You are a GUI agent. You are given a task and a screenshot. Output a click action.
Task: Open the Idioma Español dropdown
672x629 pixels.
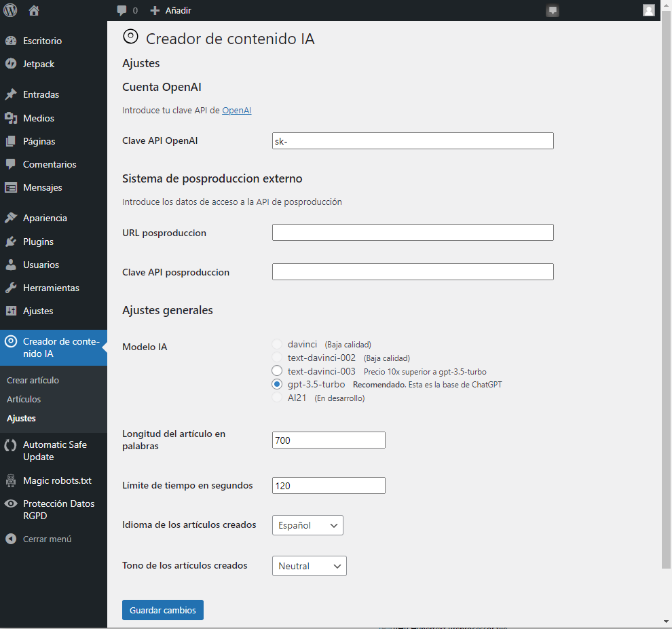(x=307, y=525)
